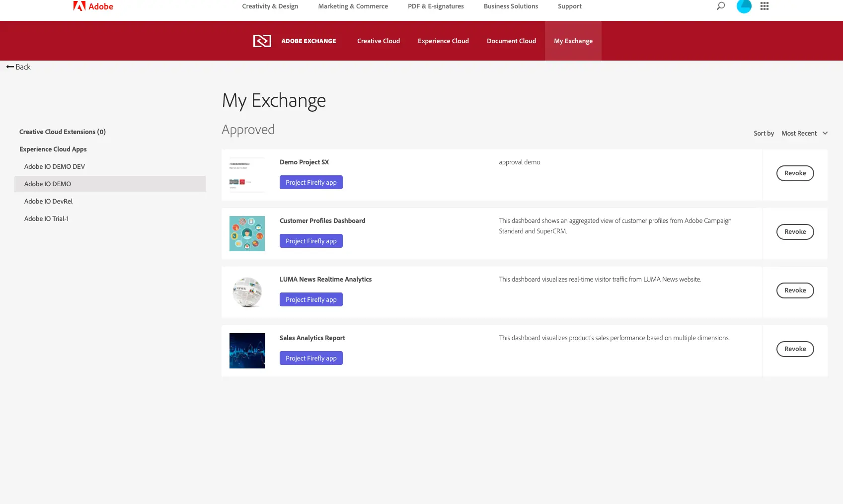Select Adobe IO DevRel in the sidebar
843x504 pixels.
point(48,201)
